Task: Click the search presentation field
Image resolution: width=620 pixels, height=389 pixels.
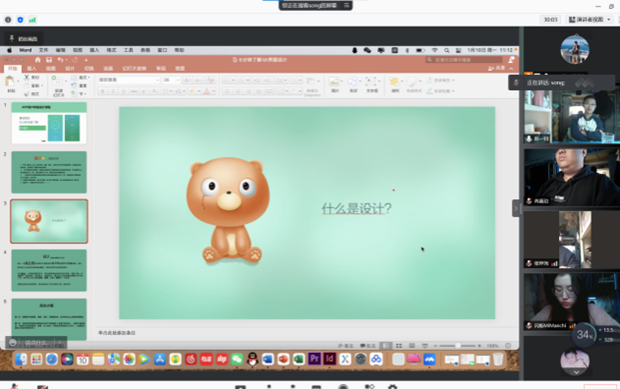Action: (464, 60)
